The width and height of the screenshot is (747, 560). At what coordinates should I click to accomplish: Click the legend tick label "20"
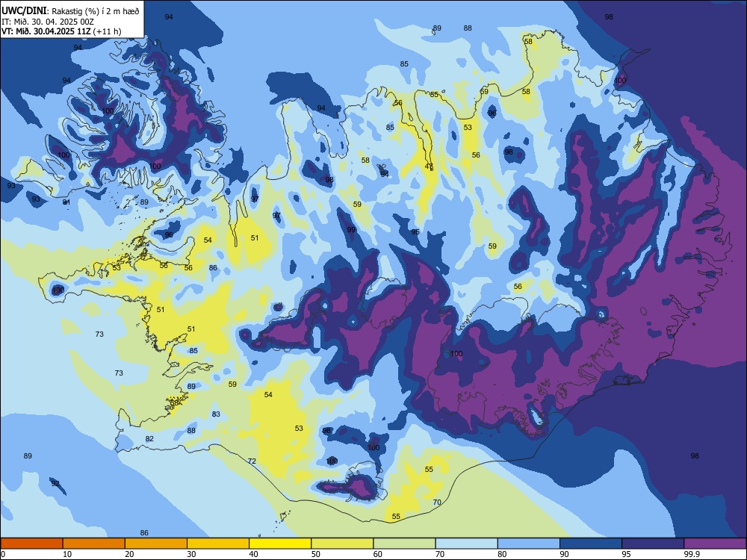[129, 554]
